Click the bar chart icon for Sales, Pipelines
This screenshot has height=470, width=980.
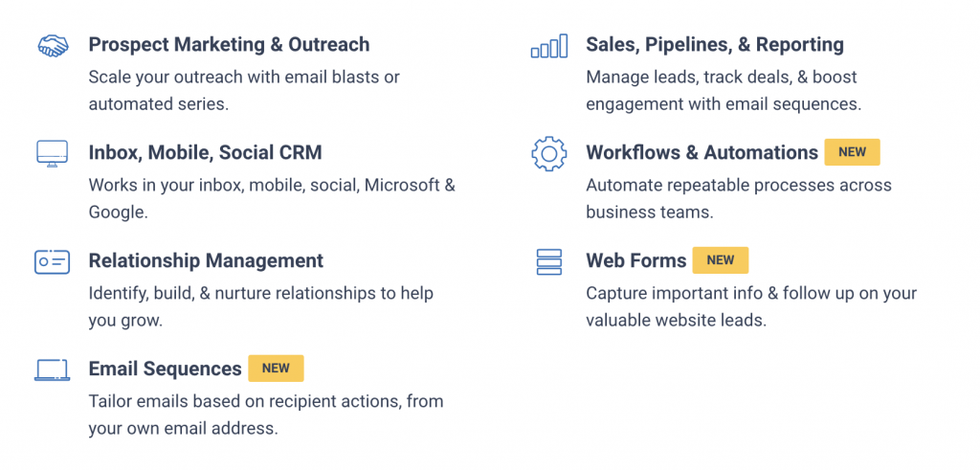(x=548, y=46)
